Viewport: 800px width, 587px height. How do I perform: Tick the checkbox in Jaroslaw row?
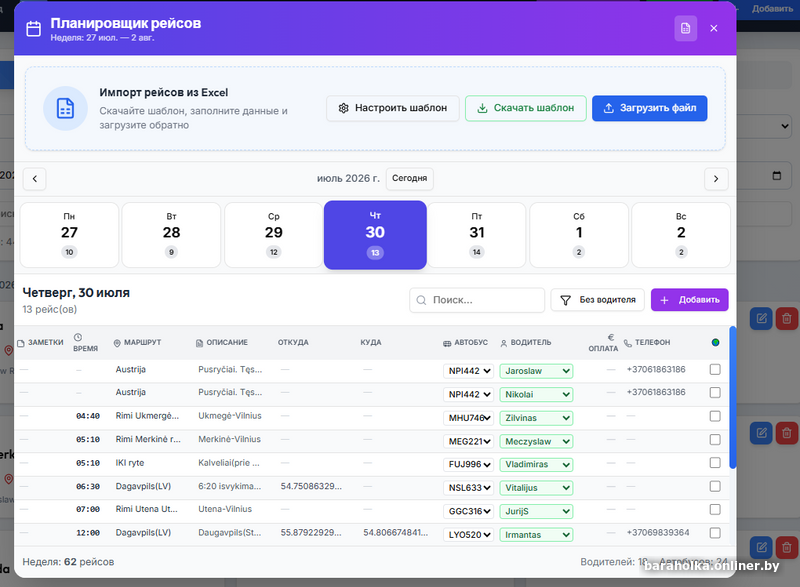715,369
